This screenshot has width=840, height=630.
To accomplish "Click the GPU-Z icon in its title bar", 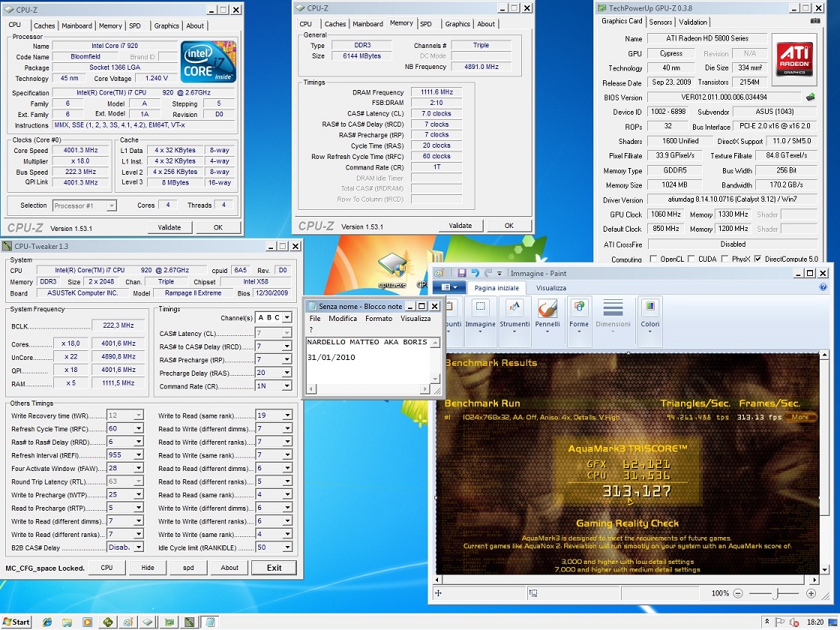I will 602,8.
